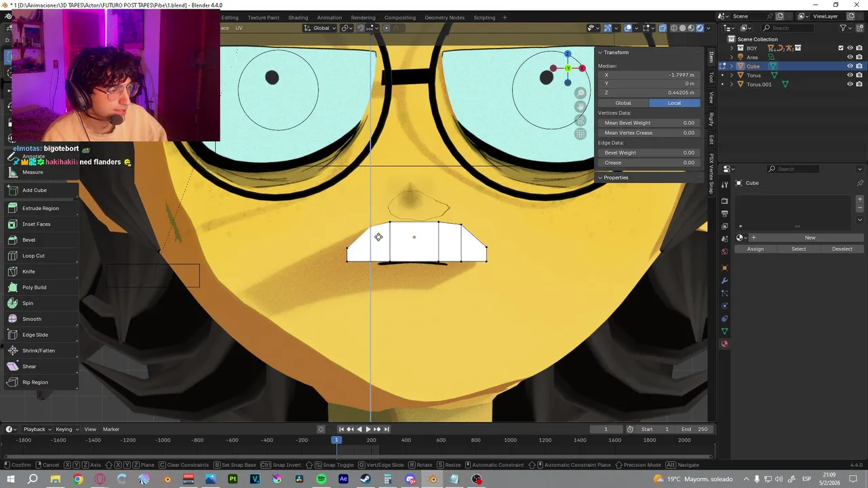
Task: Select the Poly Build tool
Action: coord(41,287)
